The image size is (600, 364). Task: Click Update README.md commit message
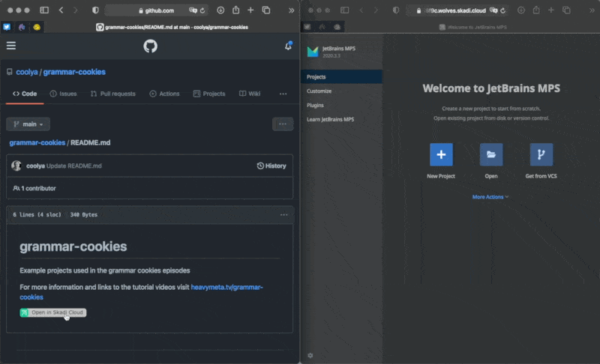click(73, 166)
